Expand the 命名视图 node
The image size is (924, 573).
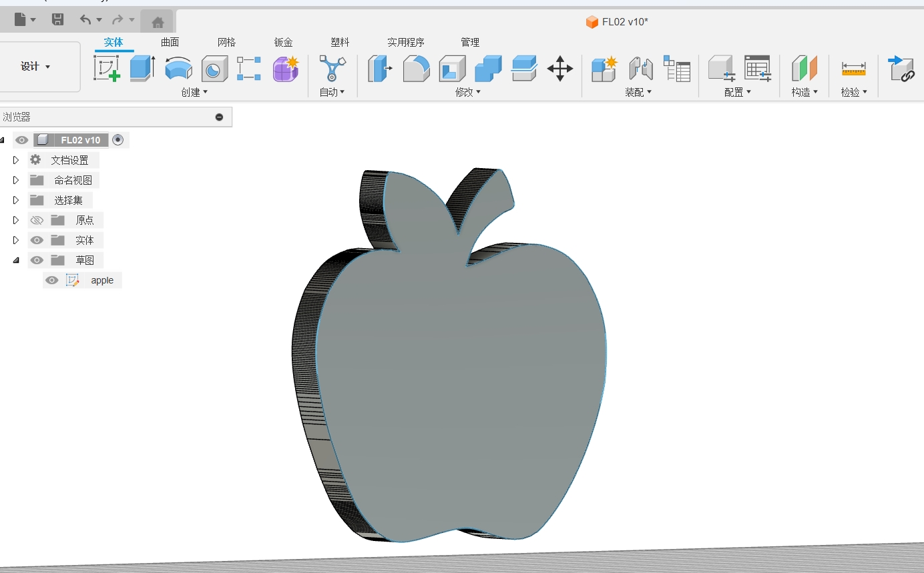click(x=16, y=180)
